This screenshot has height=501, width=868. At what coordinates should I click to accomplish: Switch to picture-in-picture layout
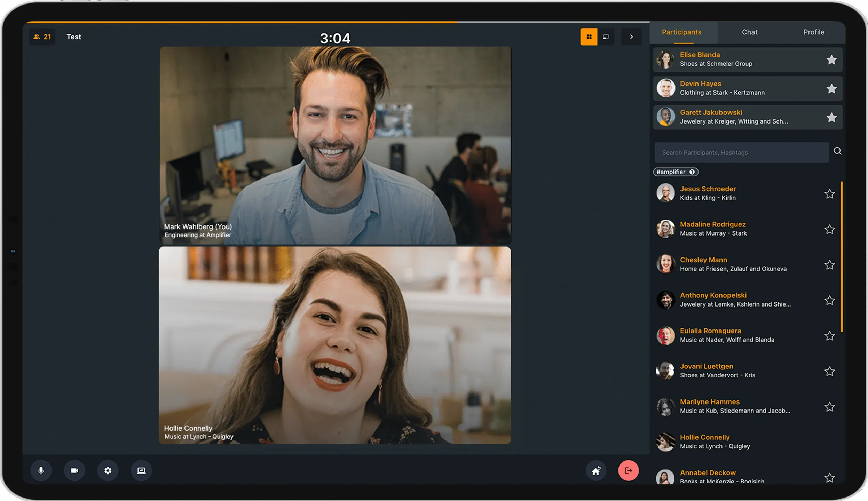pos(606,37)
